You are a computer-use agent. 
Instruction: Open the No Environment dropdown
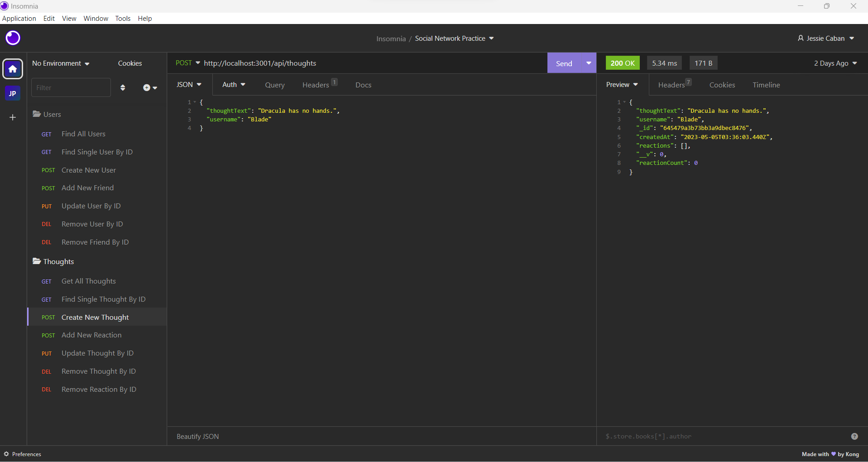pos(61,63)
